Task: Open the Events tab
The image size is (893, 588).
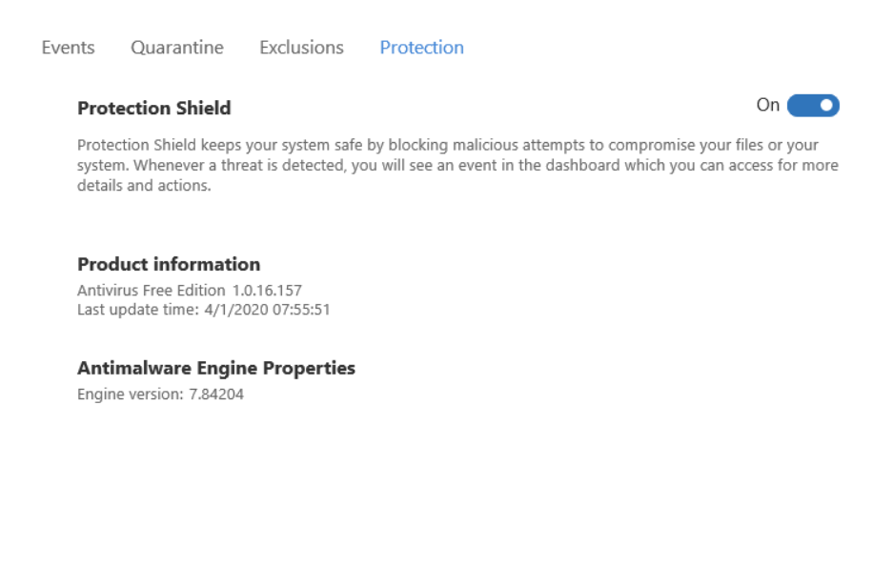Action: pyautogui.click(x=69, y=48)
